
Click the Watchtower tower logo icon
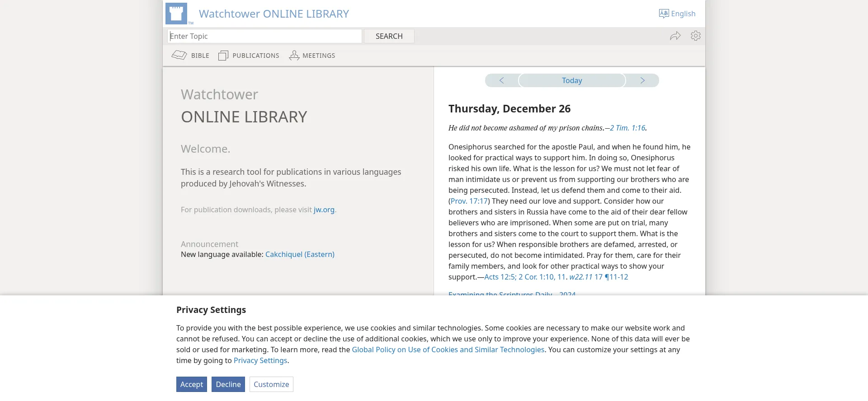(176, 14)
